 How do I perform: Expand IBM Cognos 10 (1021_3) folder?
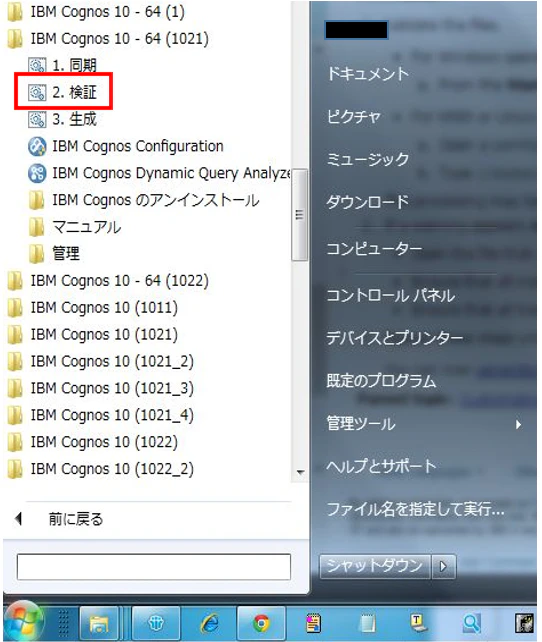tap(101, 388)
